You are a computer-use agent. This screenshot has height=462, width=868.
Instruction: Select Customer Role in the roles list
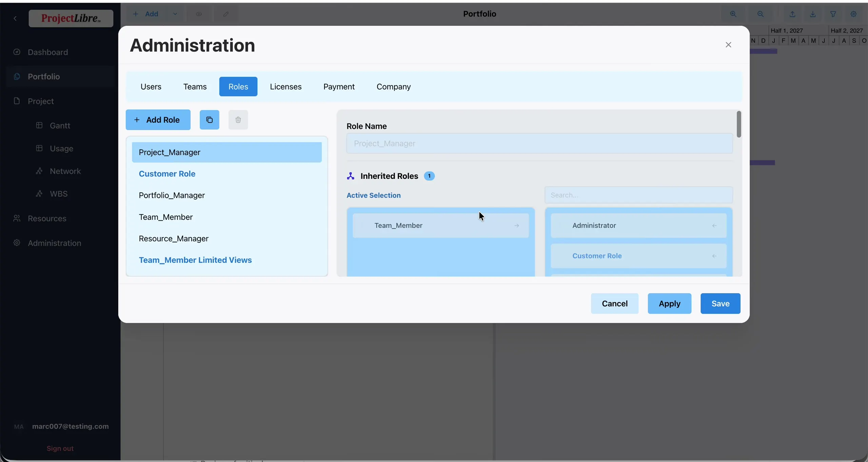click(227, 174)
